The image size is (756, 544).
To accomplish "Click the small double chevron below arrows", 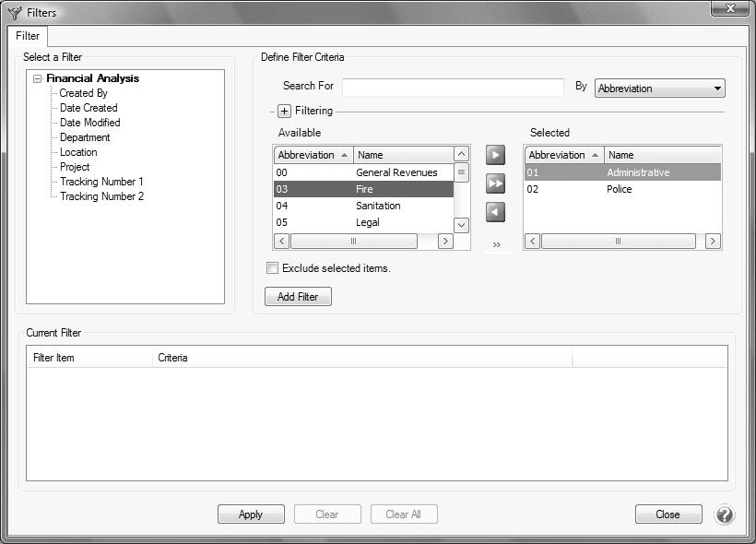I will tap(496, 245).
